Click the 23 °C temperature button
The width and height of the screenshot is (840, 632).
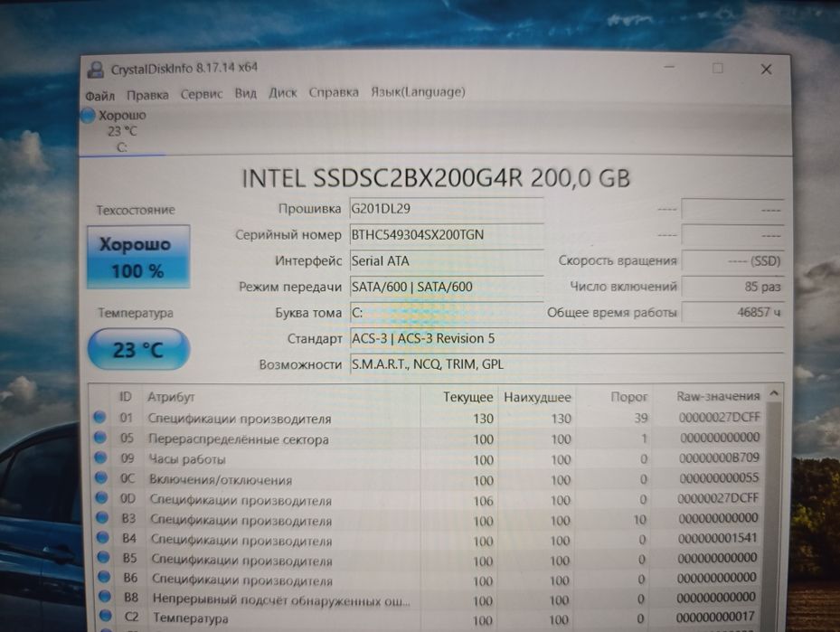[138, 350]
